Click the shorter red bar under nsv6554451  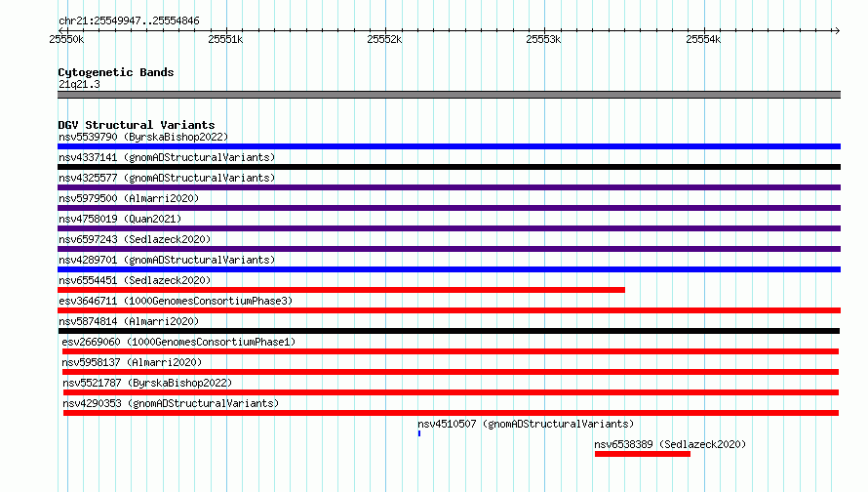click(341, 290)
